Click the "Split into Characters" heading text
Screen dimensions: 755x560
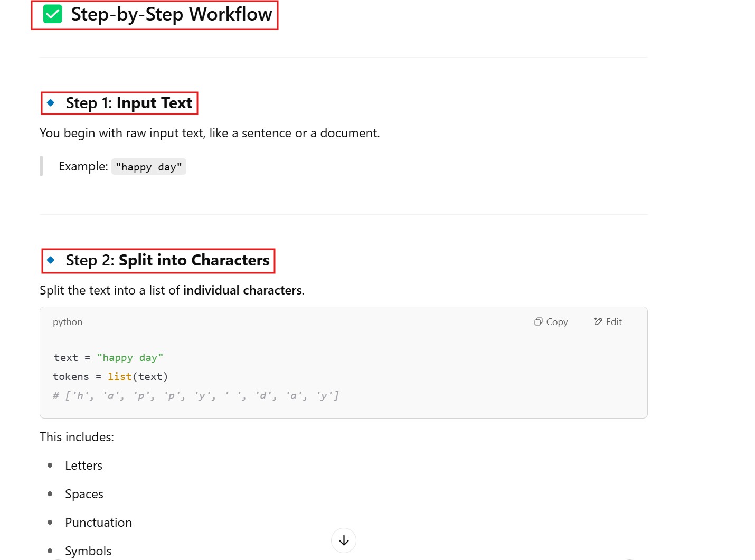pos(194,260)
